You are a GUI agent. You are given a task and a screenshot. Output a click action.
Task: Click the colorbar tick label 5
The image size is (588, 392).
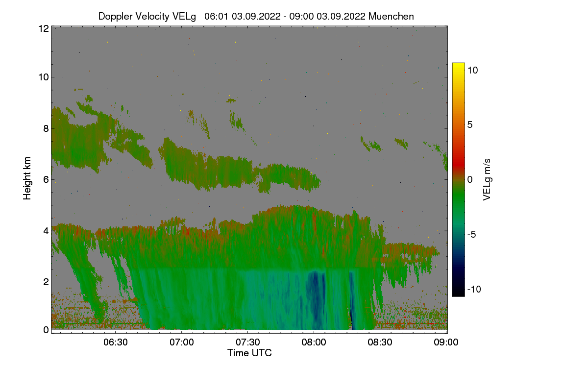[x=470, y=124]
